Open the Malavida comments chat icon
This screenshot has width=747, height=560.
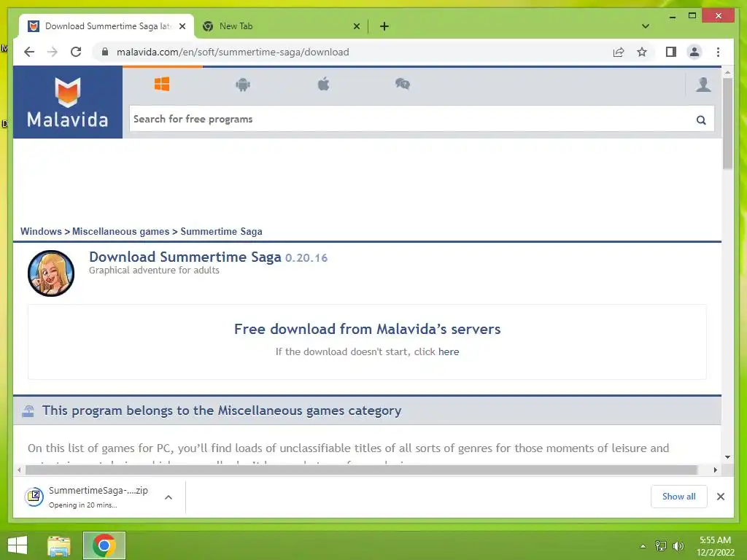point(403,85)
